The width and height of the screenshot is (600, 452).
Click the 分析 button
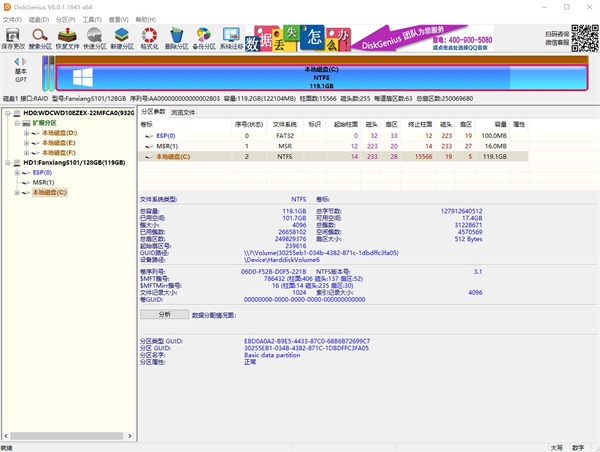point(165,314)
